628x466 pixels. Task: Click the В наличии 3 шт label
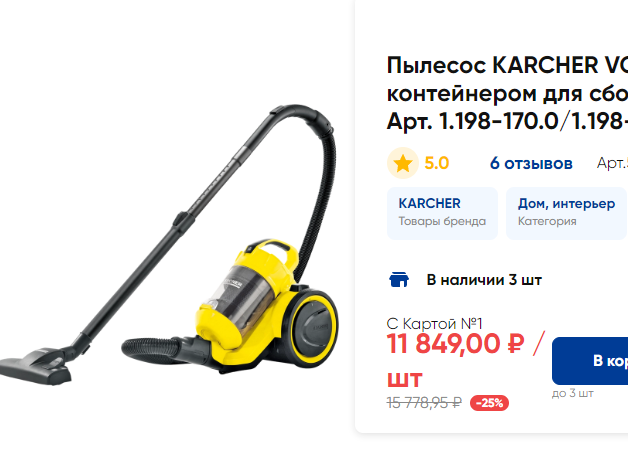point(484,280)
